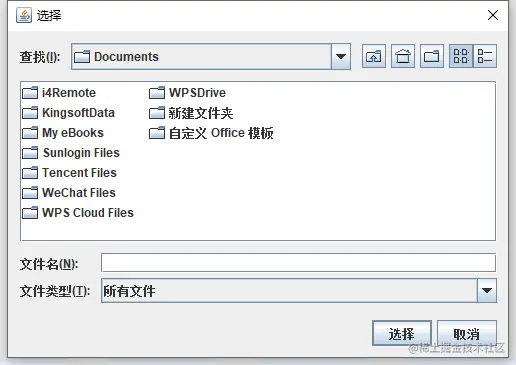516x365 pixels.
Task: Select the KingsoftData folder icon
Action: 30,113
